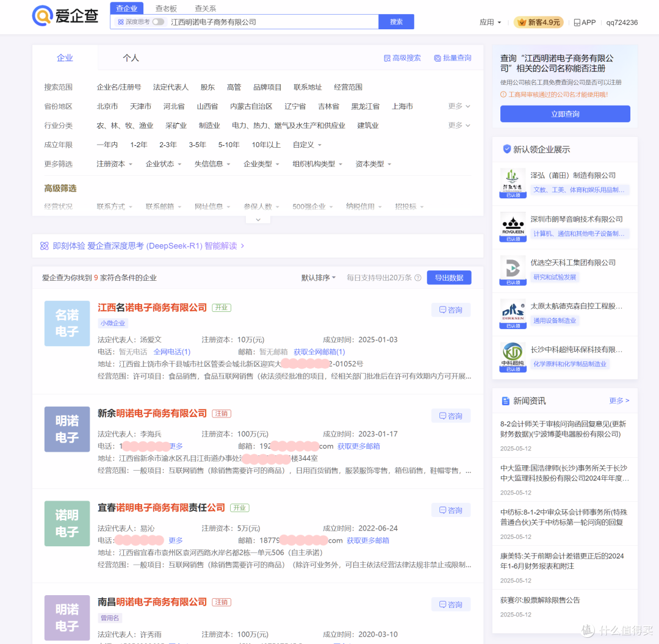Click the deep thinking icon beside 即刻体验
The image size is (659, 644).
(x=44, y=246)
